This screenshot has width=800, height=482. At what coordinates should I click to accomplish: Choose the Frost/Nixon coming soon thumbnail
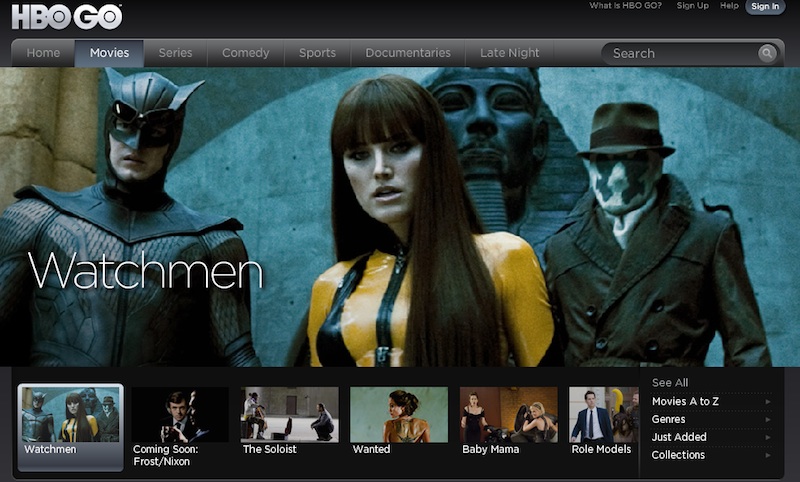[x=180, y=415]
